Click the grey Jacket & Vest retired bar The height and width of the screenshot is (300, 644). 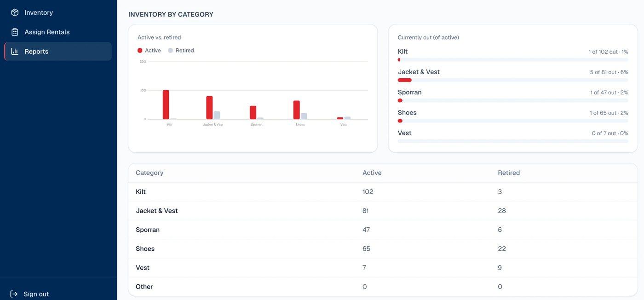click(217, 115)
